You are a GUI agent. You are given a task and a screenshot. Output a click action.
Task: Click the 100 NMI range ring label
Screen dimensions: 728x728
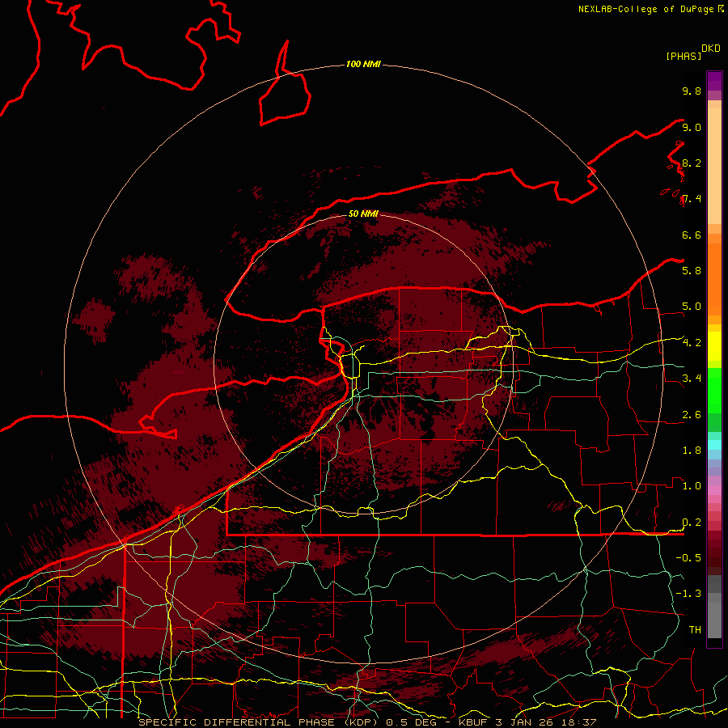363,64
